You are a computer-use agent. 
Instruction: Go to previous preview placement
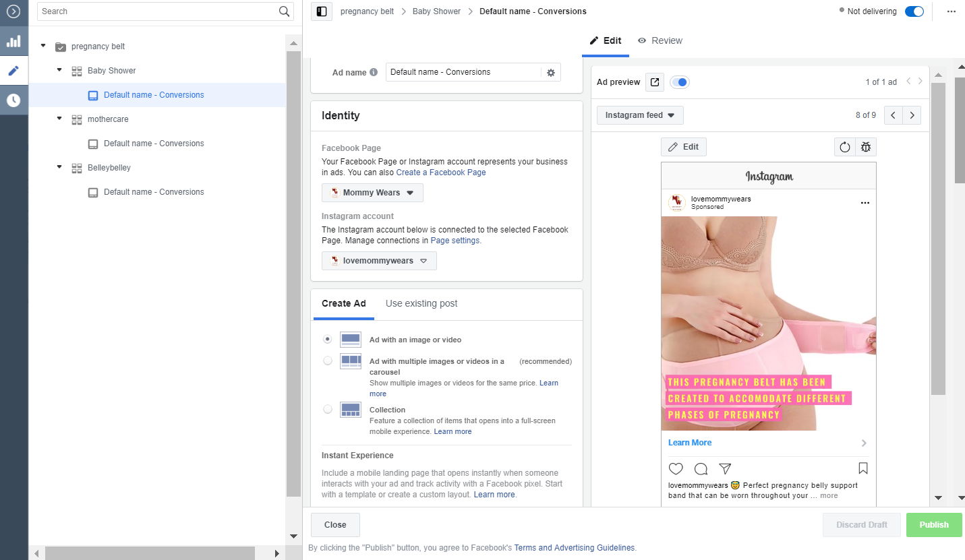(894, 115)
